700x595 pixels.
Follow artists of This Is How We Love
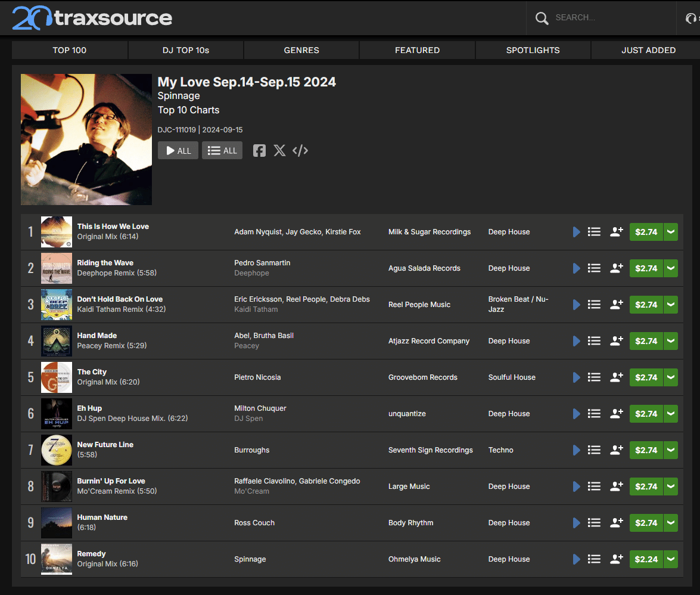(617, 231)
